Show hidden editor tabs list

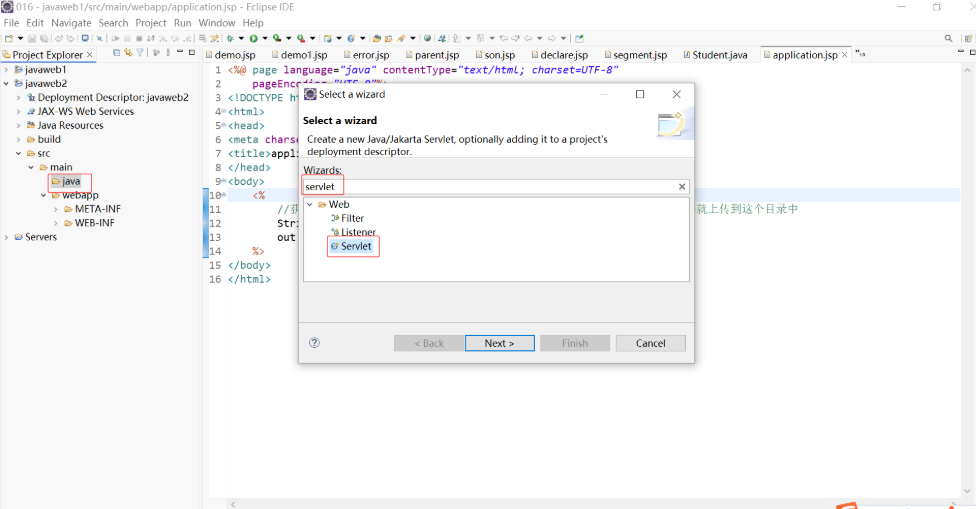(860, 54)
